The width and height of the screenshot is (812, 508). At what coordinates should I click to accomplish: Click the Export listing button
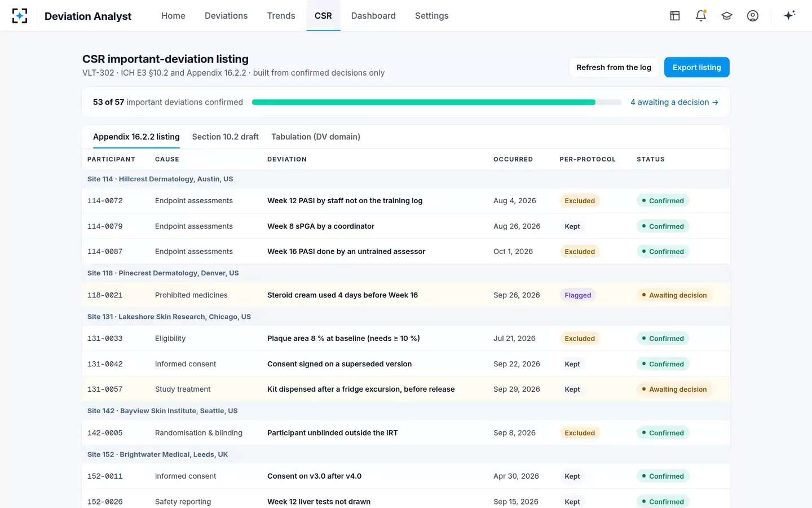[x=697, y=67]
